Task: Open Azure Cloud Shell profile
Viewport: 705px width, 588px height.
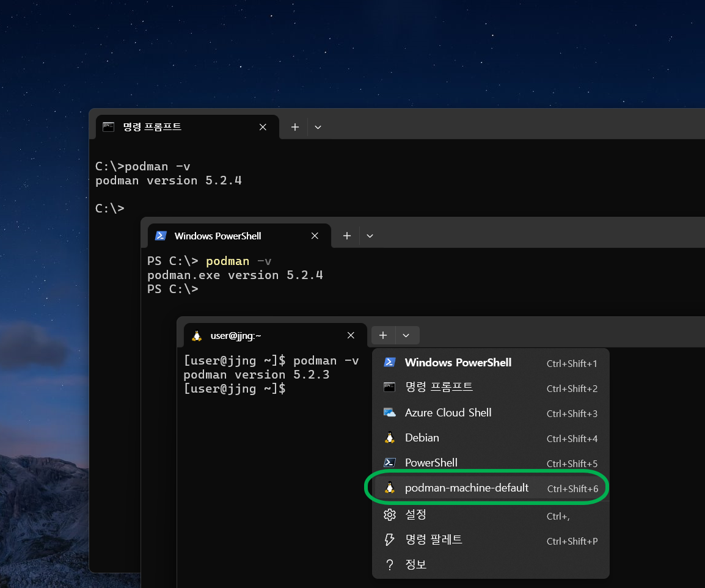Action: (x=491, y=413)
